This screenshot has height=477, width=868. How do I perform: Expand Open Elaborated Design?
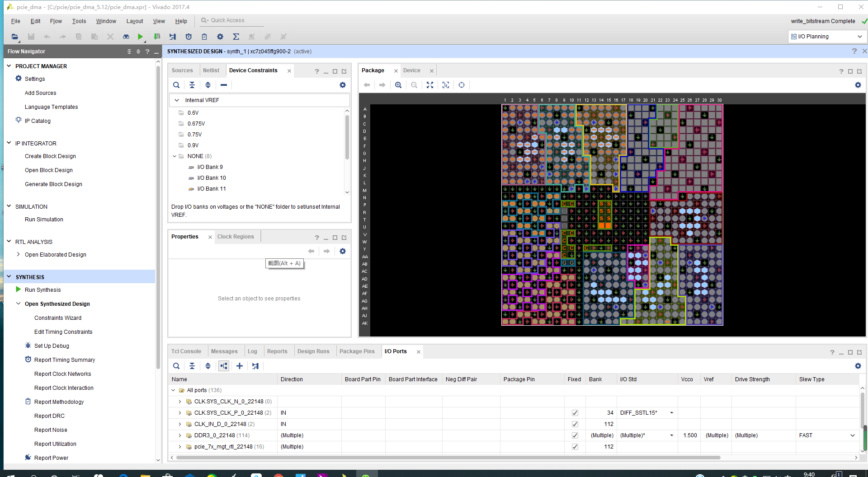pyautogui.click(x=18, y=254)
